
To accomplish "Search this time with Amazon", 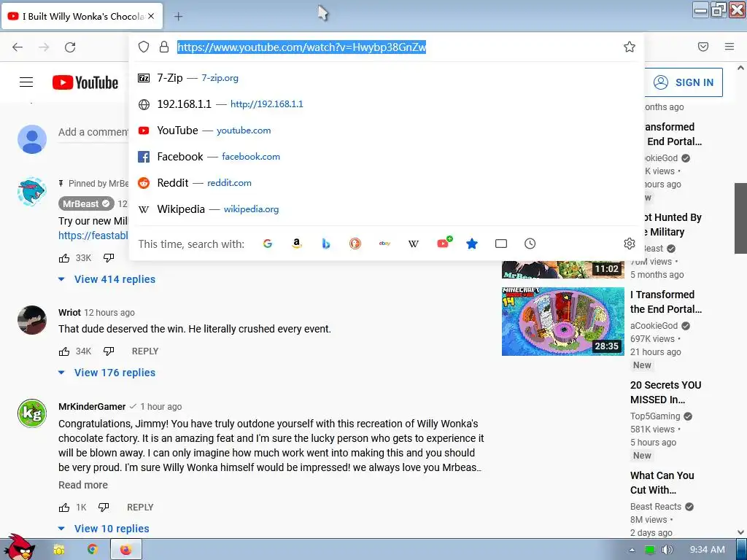I will [297, 244].
